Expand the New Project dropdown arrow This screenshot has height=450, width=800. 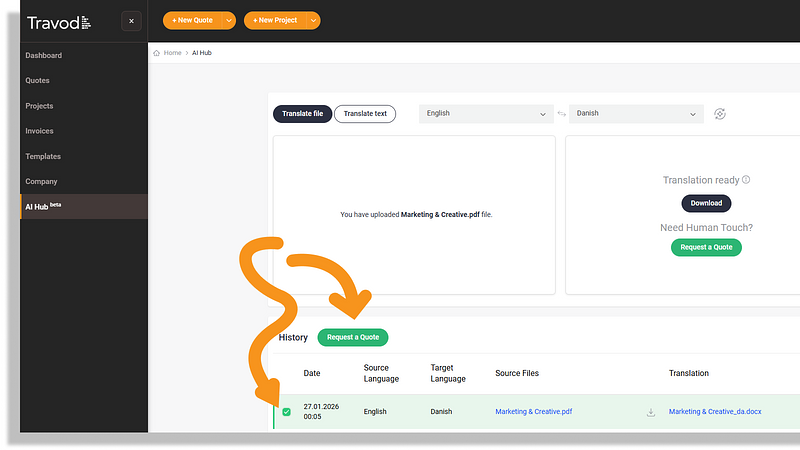(x=313, y=20)
